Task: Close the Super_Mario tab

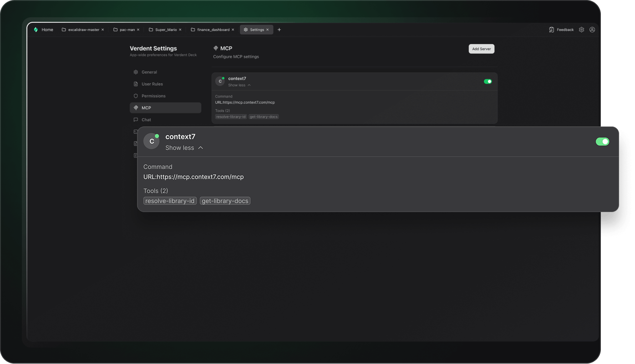Action: point(180,30)
